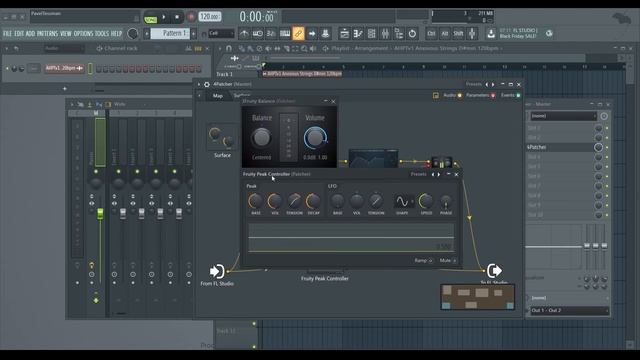Open the FILE menu
The image size is (640, 360).
point(7,33)
